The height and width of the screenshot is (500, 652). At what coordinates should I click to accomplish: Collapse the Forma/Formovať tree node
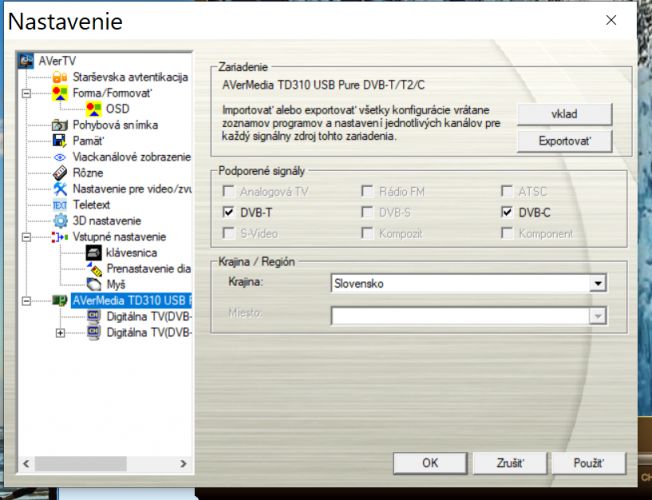(x=26, y=93)
